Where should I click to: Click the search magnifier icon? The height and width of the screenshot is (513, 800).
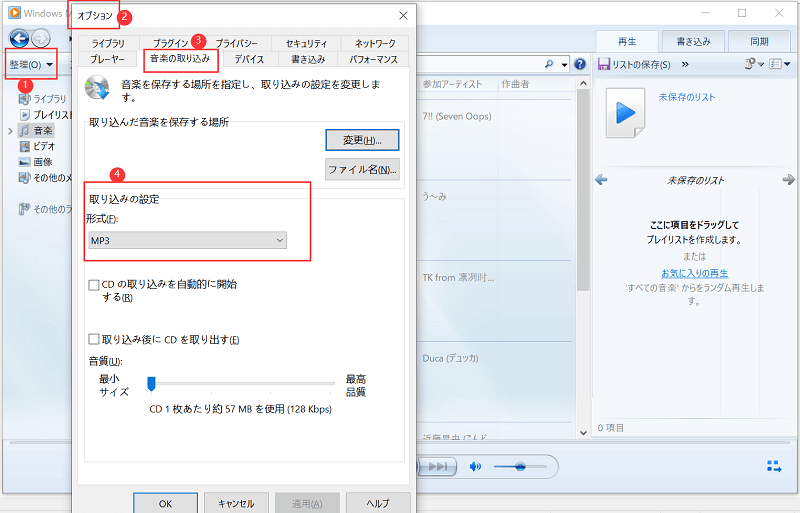click(549, 64)
